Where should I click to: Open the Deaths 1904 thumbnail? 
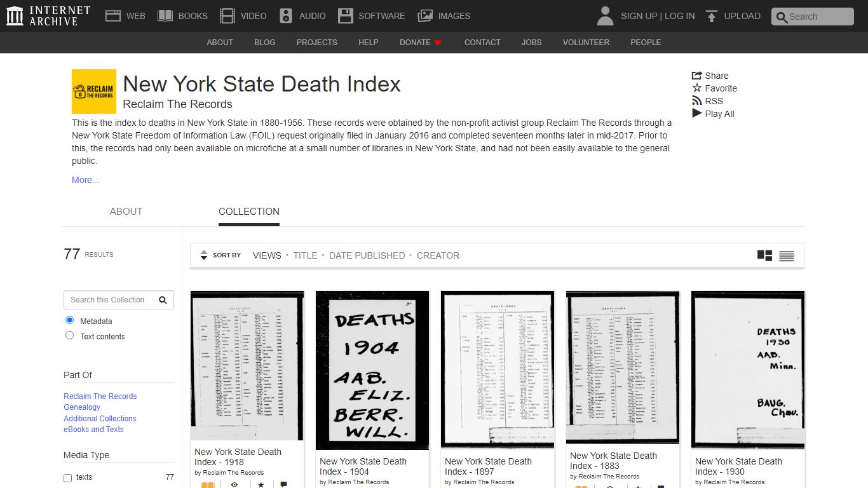point(372,370)
